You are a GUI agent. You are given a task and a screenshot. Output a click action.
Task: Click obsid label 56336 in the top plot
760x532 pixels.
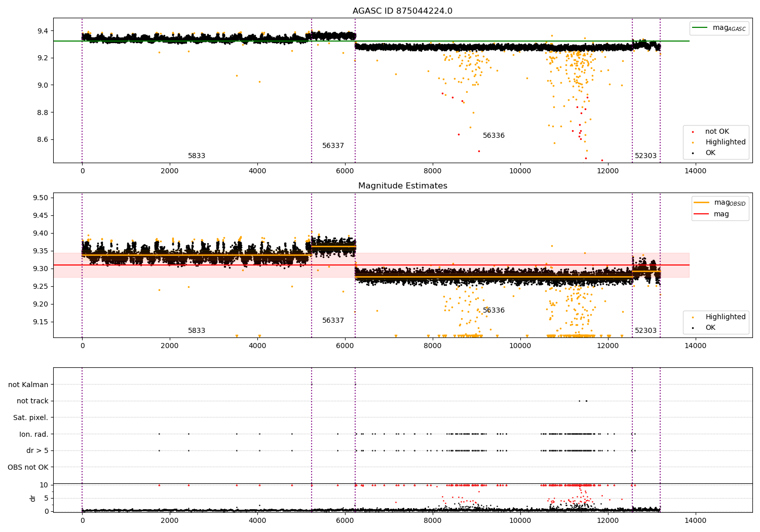coord(493,136)
